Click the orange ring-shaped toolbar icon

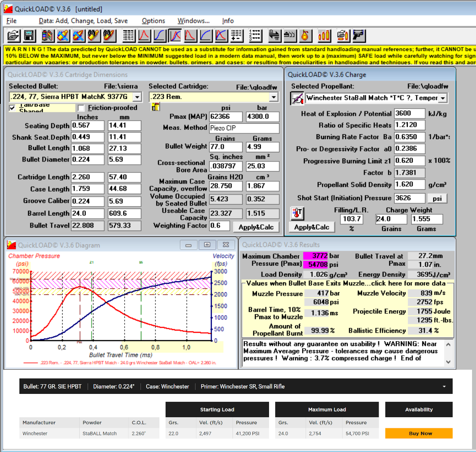(x=306, y=36)
